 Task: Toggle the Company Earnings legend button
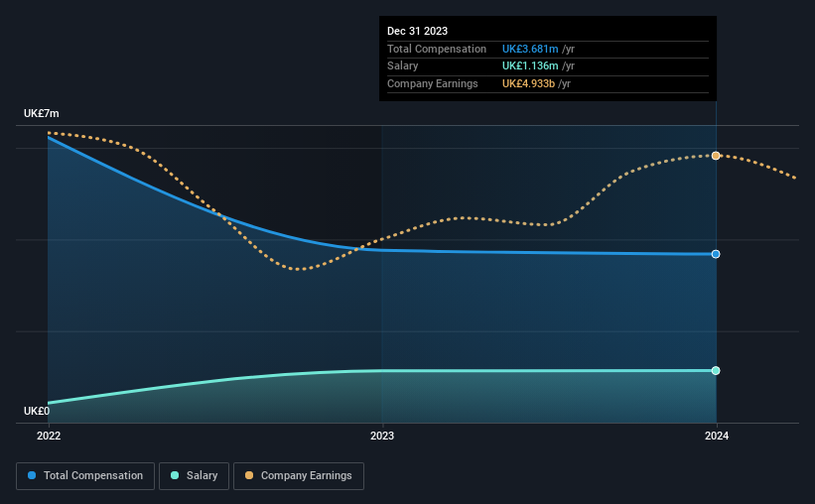point(299,476)
